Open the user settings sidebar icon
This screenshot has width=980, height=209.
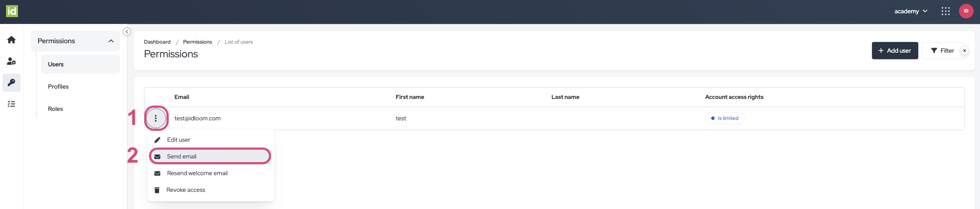click(12, 61)
